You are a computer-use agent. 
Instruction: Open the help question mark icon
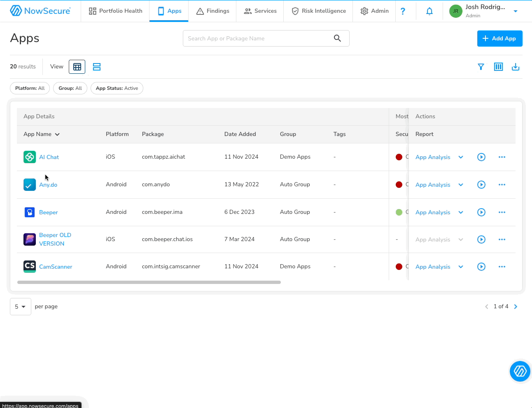click(403, 11)
